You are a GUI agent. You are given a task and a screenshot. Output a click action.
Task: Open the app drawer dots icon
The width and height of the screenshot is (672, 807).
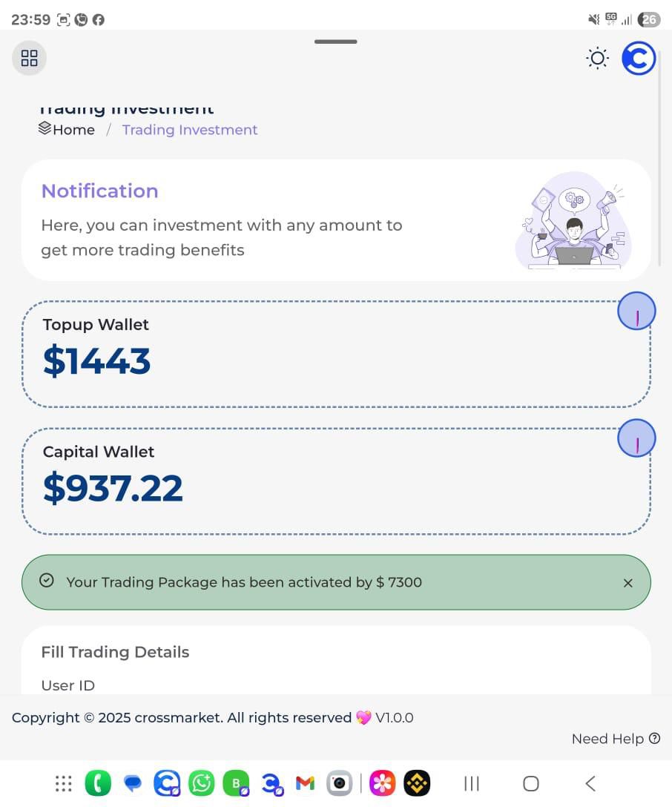64,783
